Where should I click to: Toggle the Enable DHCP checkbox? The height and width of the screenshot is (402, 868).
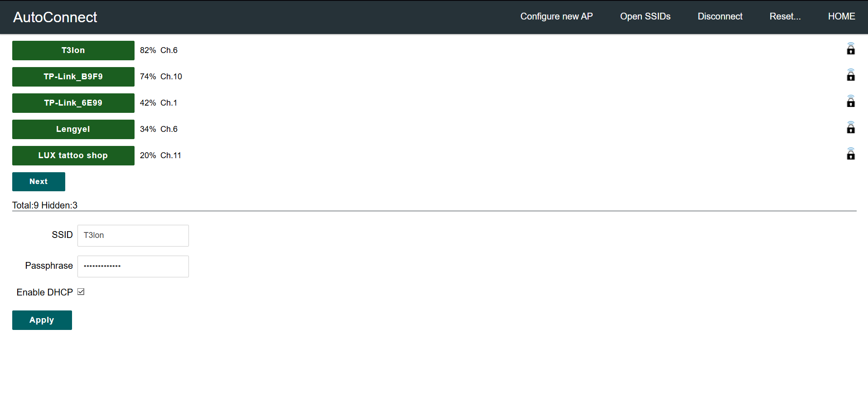click(81, 292)
